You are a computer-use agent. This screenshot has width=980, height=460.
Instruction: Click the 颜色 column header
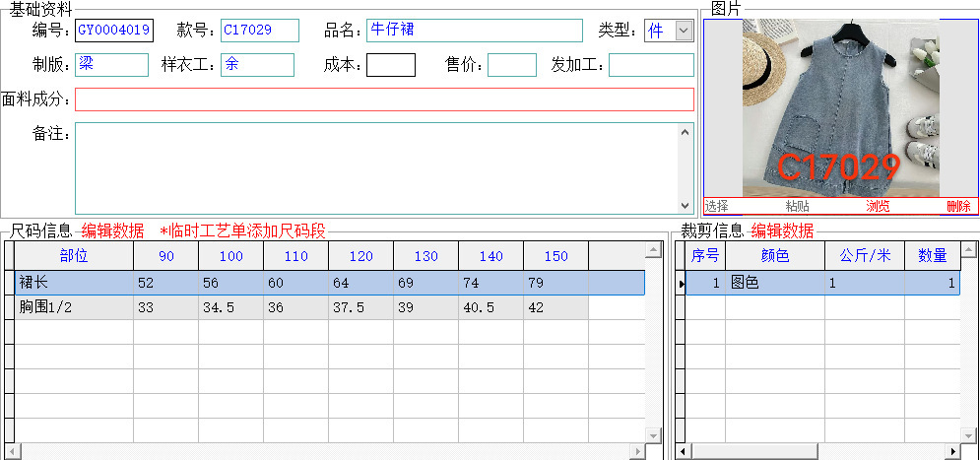(775, 256)
